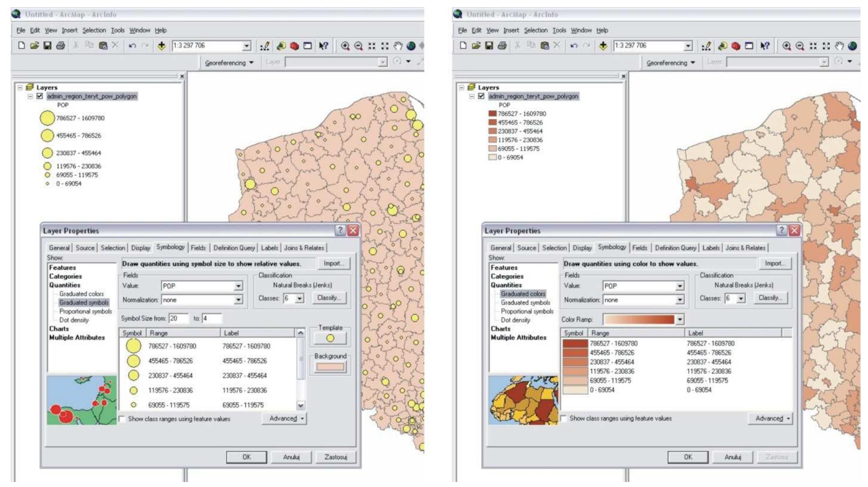Click the Background color swatch
Viewport: 868px width, 487px height.
pyautogui.click(x=331, y=365)
